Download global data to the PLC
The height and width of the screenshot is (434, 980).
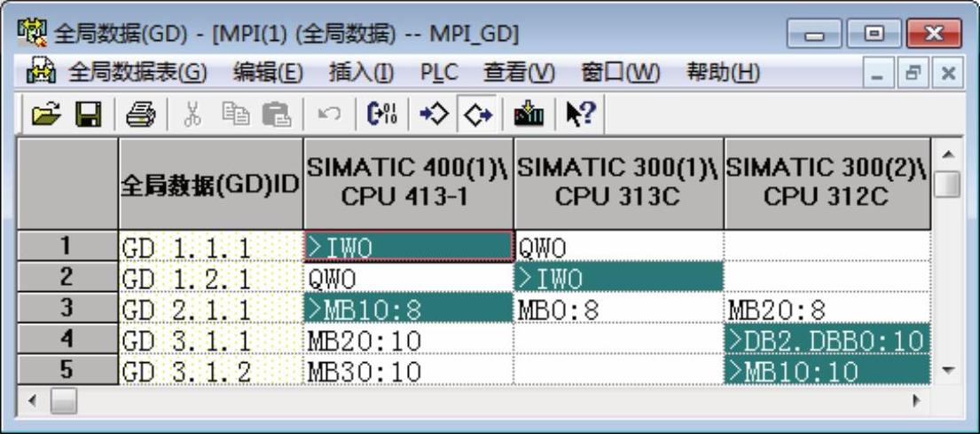click(529, 114)
